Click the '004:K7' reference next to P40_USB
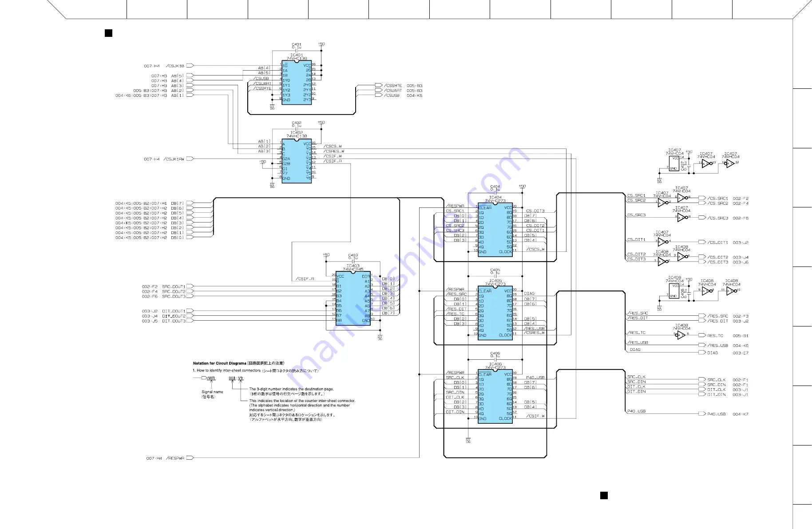 coord(741,414)
